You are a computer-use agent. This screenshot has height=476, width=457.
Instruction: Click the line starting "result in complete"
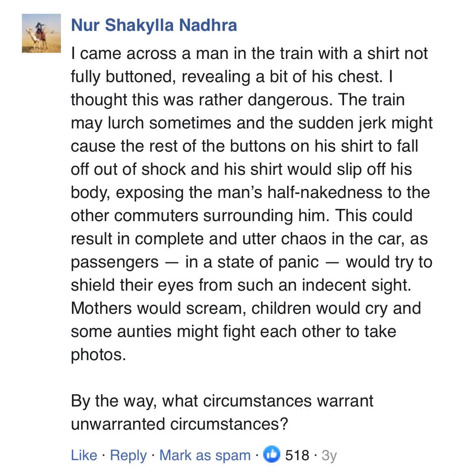[x=249, y=239]
